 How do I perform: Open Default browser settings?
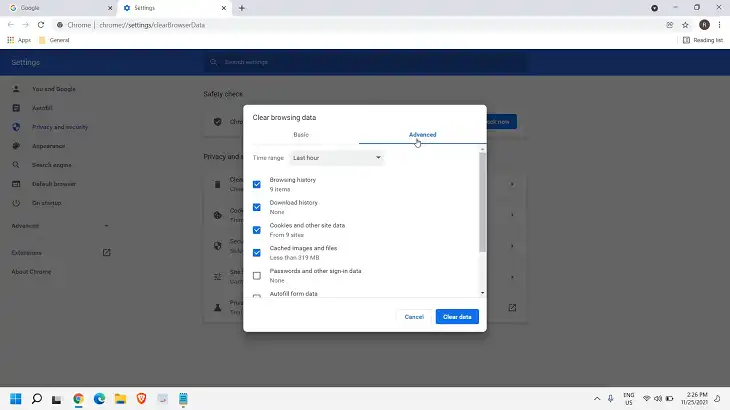[54, 184]
